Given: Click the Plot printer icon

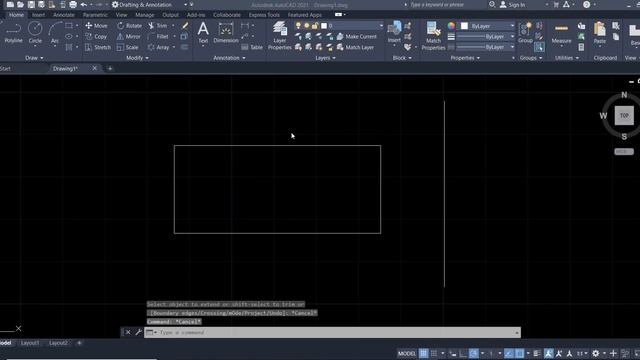Looking at the screenshot, I should [x=73, y=4].
